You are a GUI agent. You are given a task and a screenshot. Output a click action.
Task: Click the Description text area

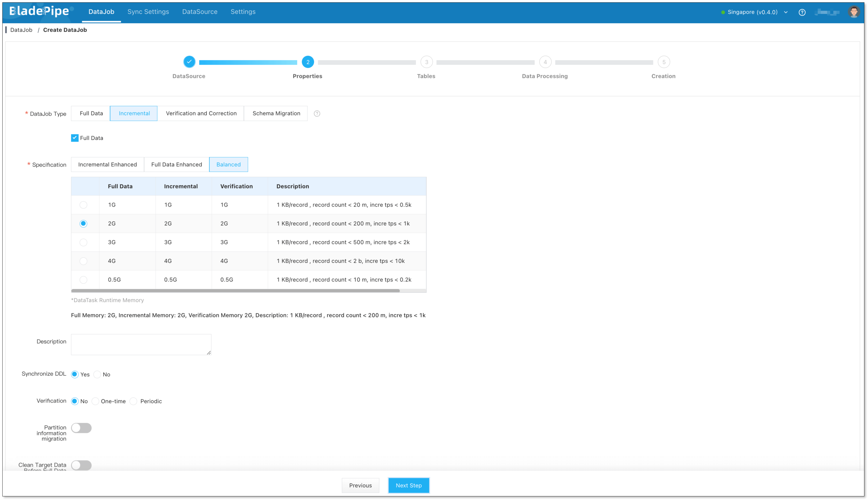[x=141, y=344]
